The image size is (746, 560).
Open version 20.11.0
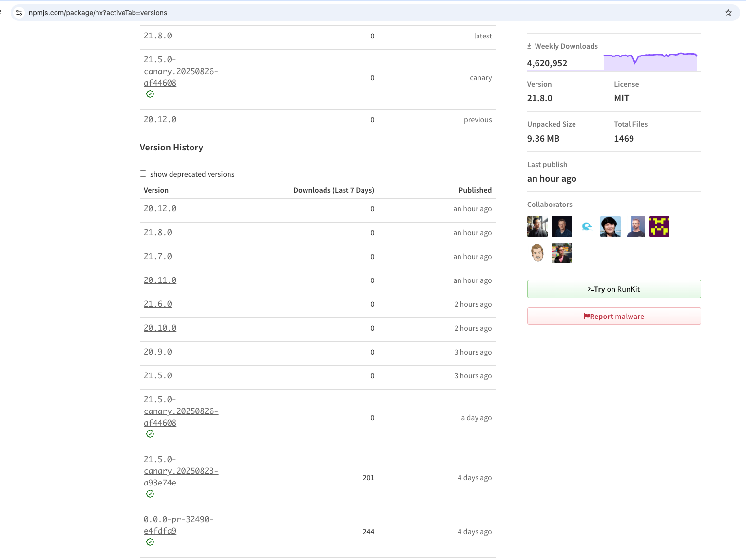(x=160, y=280)
